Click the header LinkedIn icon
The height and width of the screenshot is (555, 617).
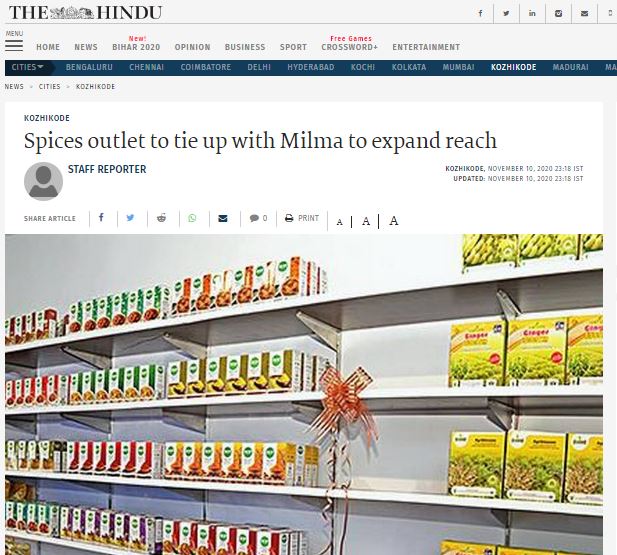pos(532,13)
